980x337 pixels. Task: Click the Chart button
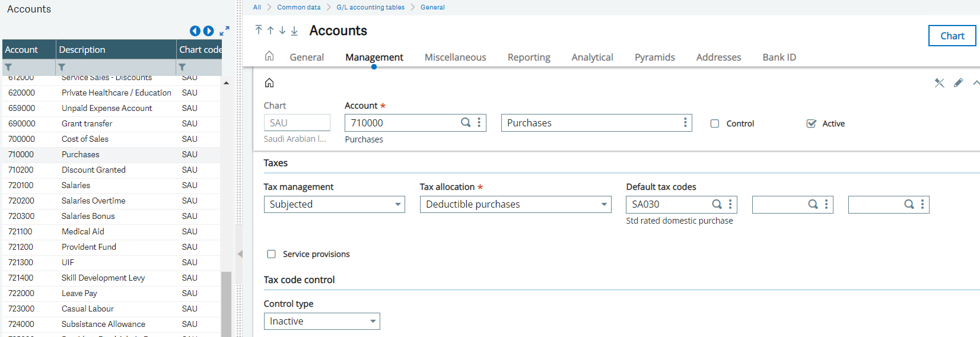pos(952,36)
